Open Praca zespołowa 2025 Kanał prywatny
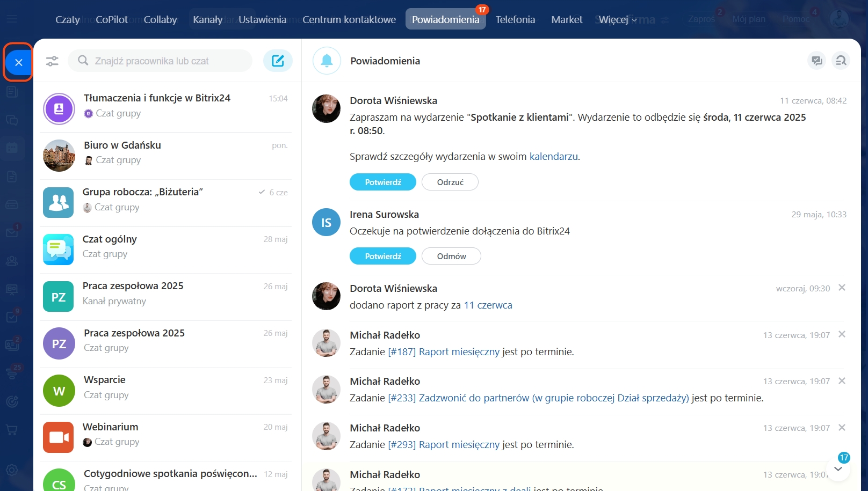868x491 pixels. pos(166,297)
